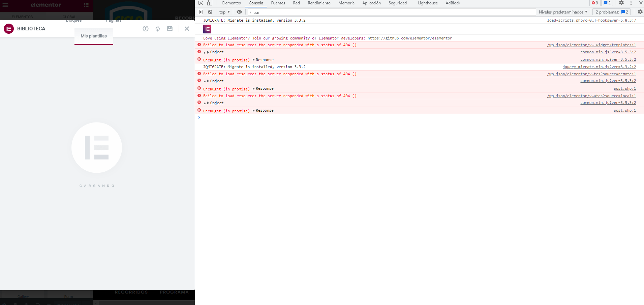
Task: Toggle the device toolbar in DevTools
Action: pyautogui.click(x=210, y=3)
